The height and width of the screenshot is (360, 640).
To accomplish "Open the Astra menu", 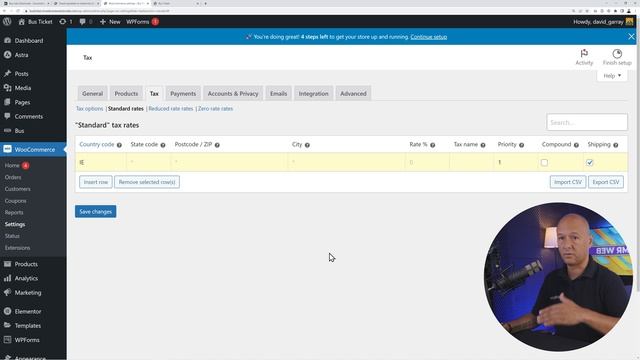I will (21, 55).
